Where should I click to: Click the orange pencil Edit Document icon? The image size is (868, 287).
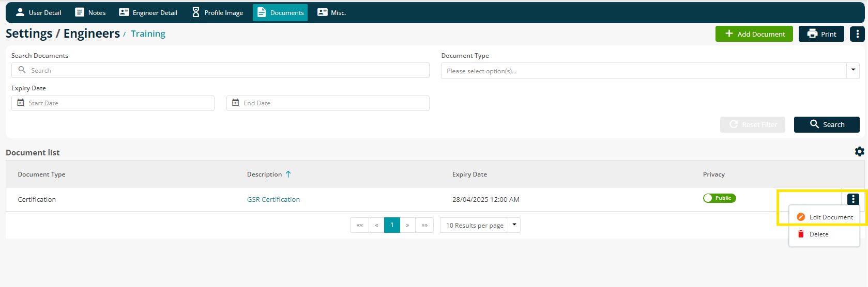pos(801,217)
